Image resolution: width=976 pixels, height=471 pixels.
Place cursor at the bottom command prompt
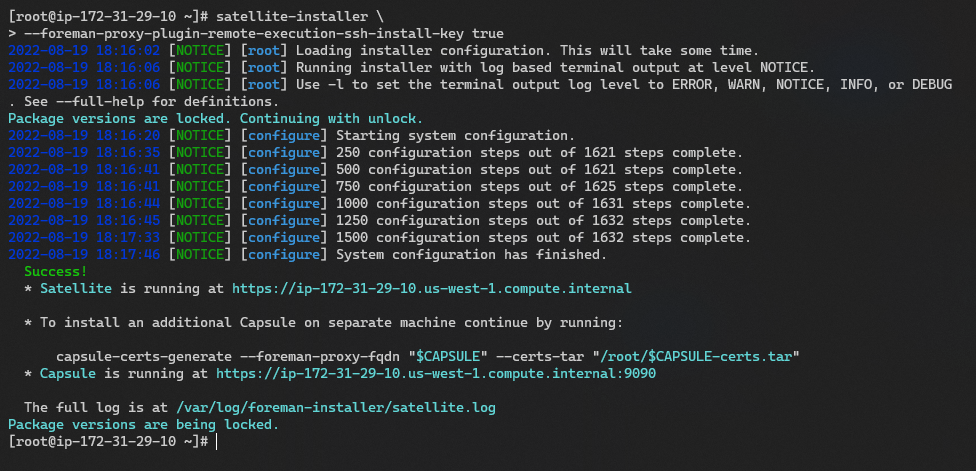pyautogui.click(x=216, y=441)
